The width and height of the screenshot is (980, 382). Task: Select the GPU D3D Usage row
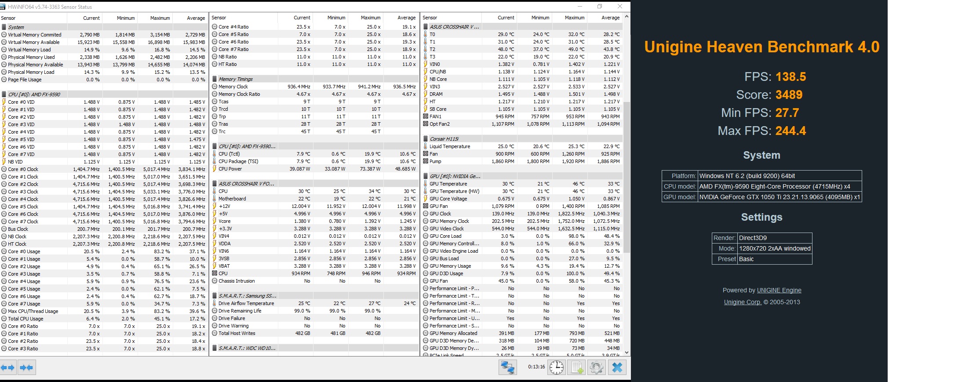pyautogui.click(x=522, y=273)
